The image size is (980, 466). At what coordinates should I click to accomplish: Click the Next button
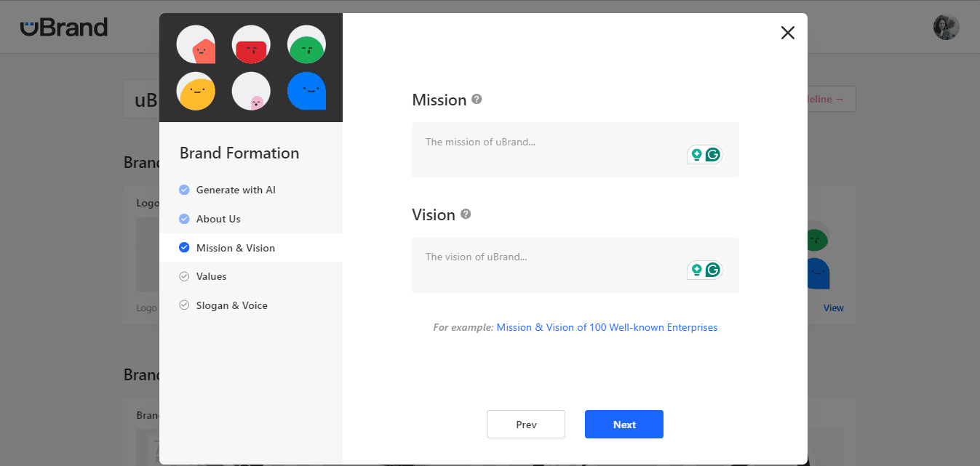point(624,425)
